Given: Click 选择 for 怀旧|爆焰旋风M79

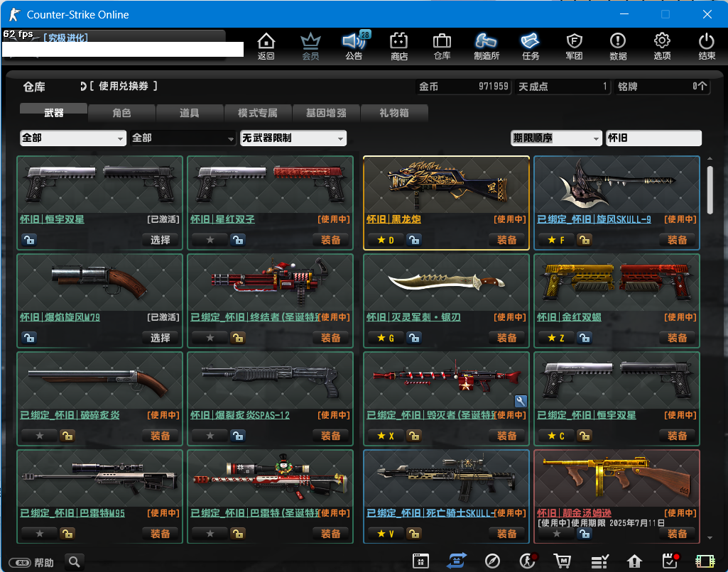Looking at the screenshot, I should 161,338.
